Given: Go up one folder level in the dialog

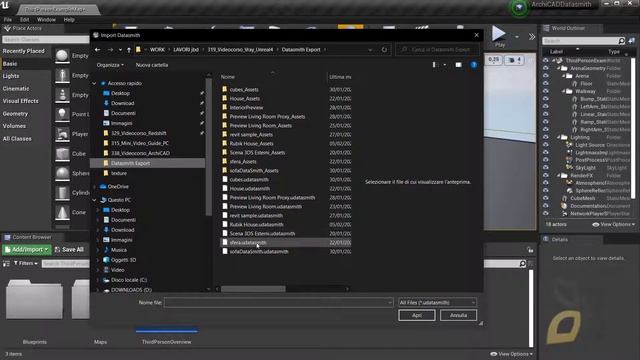Looking at the screenshot, I should click(x=129, y=50).
